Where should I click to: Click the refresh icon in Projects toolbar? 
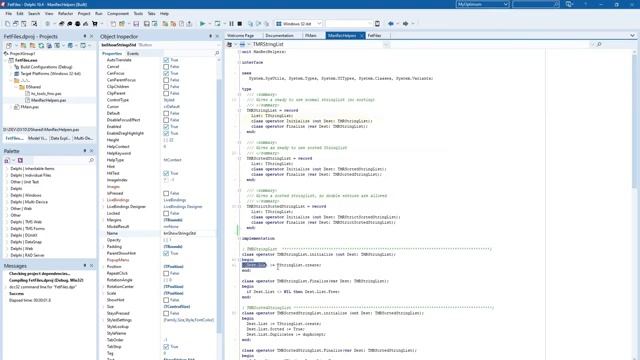pos(41,45)
